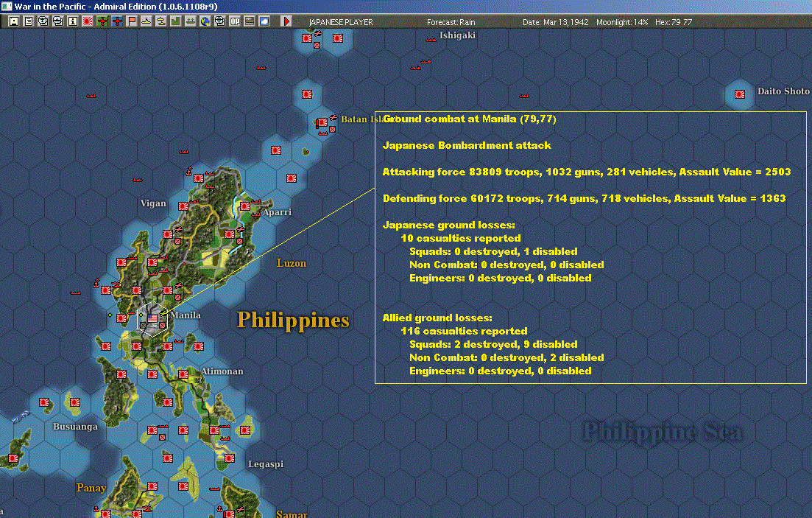Click the single yellow ship toolbar icon
The image size is (812, 518).
(x=146, y=21)
